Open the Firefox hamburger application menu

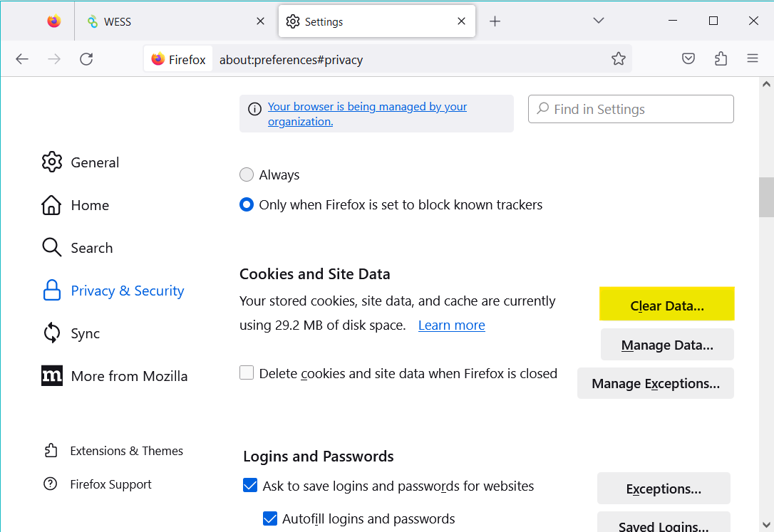[x=753, y=58]
